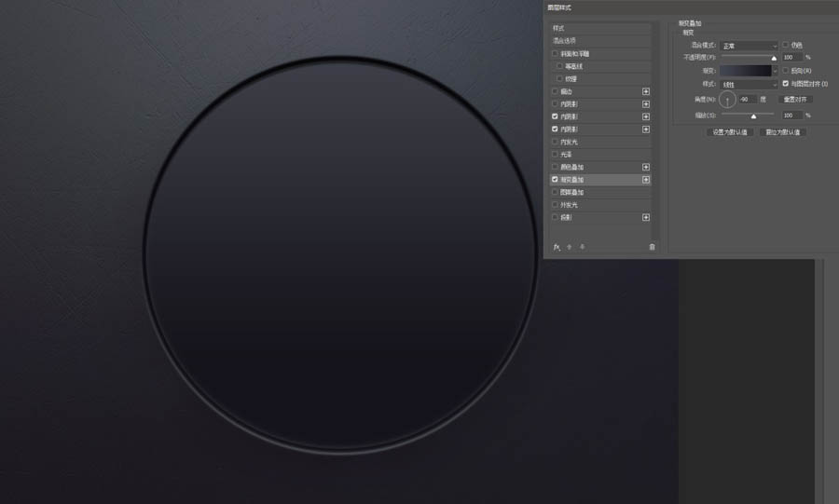Screen dimensions: 839x504
Task: Enable the 光泽 (Satin) checkbox
Action: pos(555,154)
